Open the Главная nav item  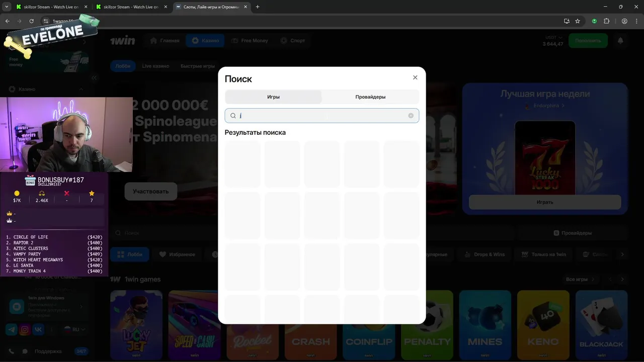pyautogui.click(x=165, y=41)
